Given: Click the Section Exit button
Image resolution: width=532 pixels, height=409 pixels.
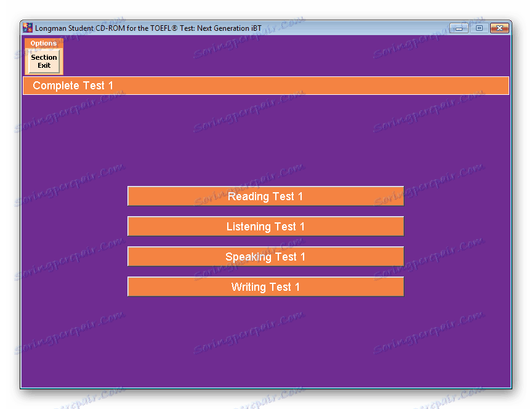Looking at the screenshot, I should (x=44, y=62).
